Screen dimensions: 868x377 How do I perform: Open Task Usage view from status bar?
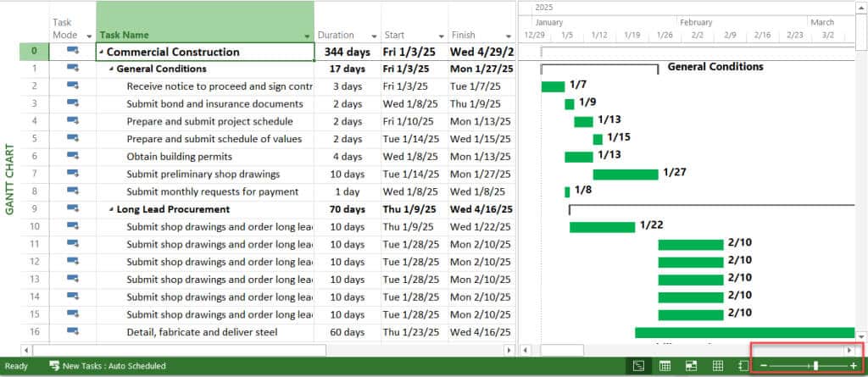pyautogui.click(x=665, y=365)
